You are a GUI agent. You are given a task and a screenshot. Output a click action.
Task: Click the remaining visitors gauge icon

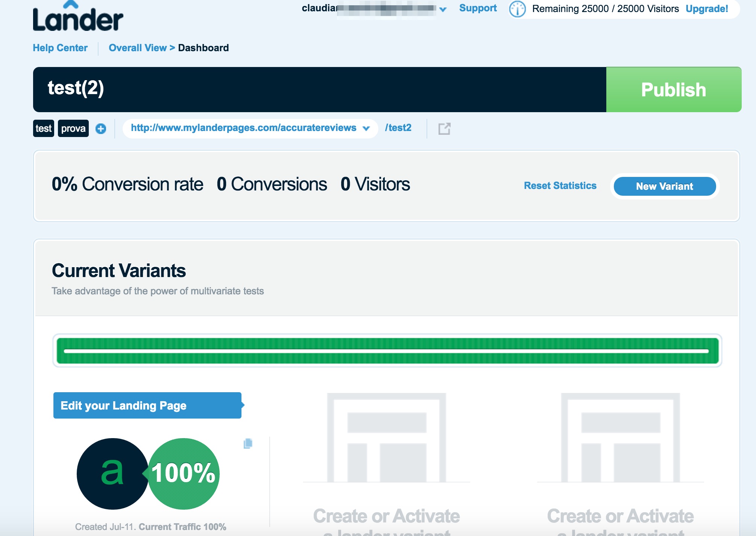click(517, 9)
